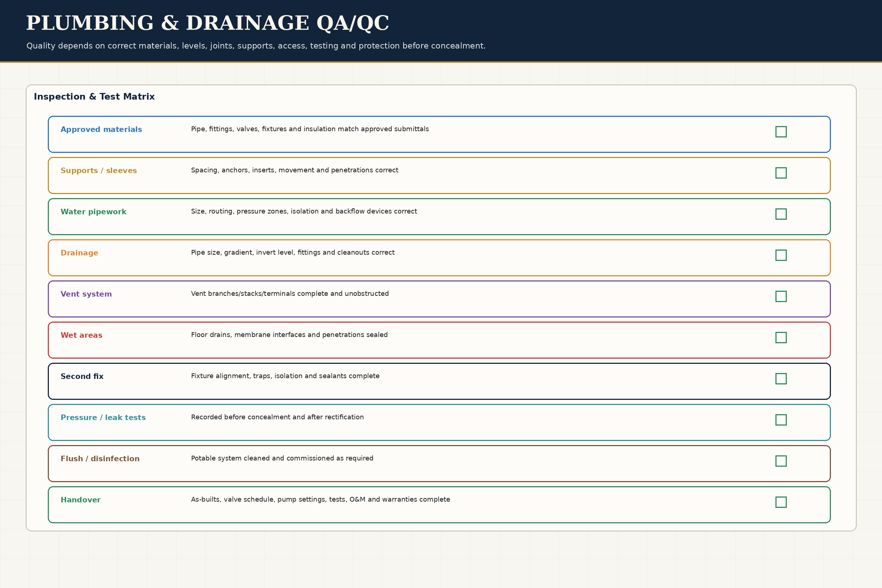Screen dimensions: 882x588
Task: Check the Vent system checkbox
Action: 781,296
